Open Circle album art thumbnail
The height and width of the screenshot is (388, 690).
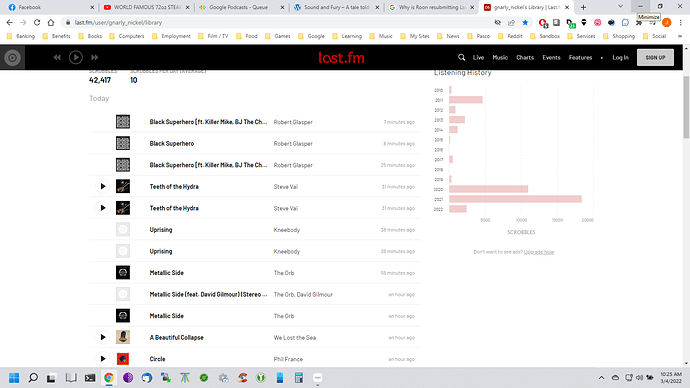click(x=123, y=359)
